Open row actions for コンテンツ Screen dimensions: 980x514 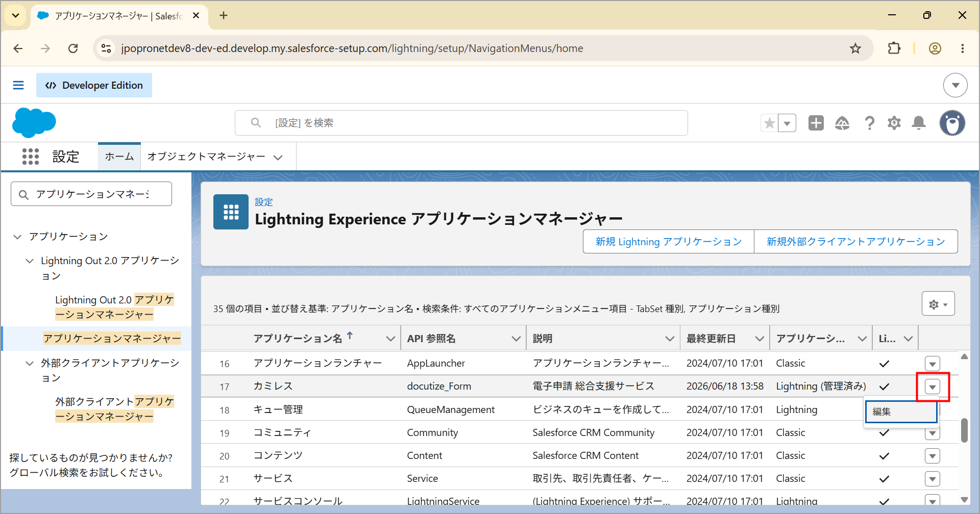[933, 456]
